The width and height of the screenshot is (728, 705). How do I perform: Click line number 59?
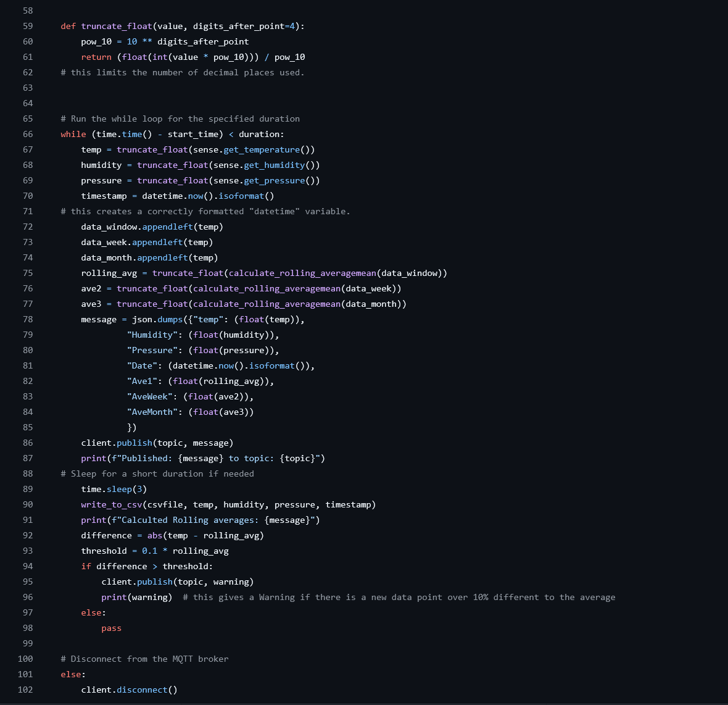point(28,26)
